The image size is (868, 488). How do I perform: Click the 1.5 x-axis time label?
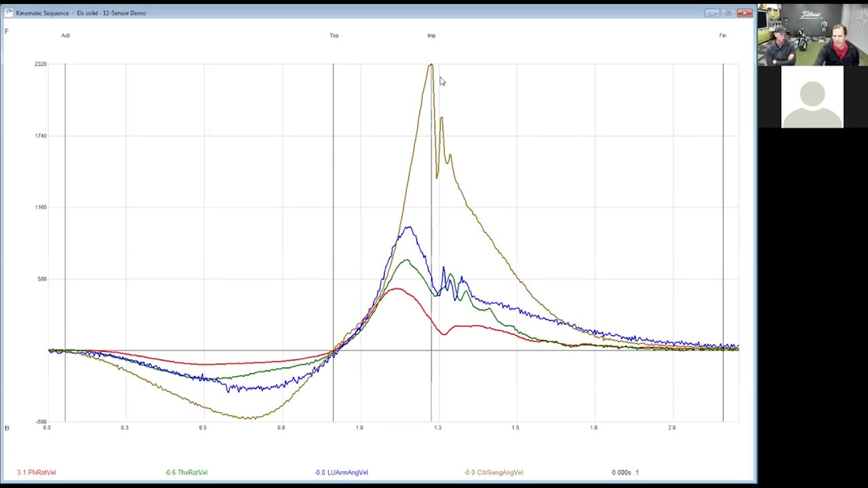(x=516, y=428)
